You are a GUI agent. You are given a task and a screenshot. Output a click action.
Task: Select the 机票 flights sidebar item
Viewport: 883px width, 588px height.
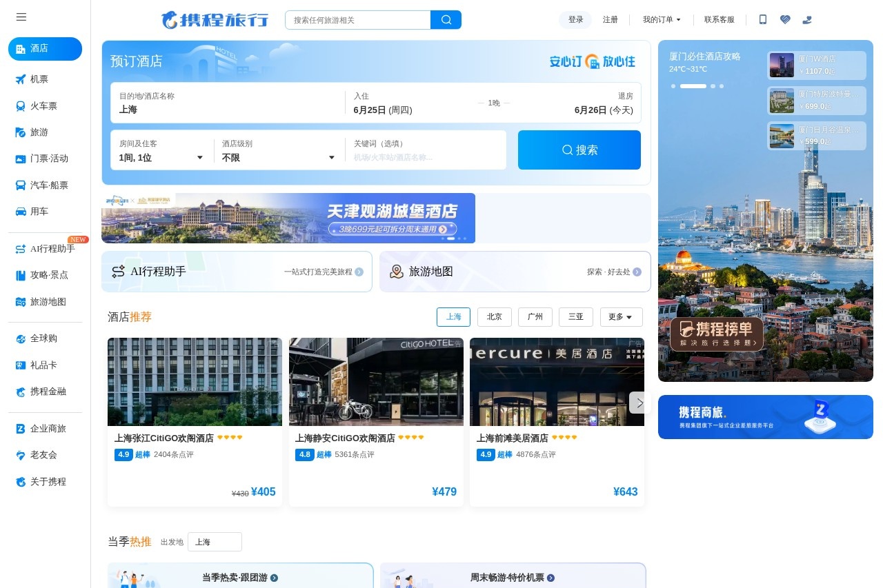pyautogui.click(x=45, y=79)
